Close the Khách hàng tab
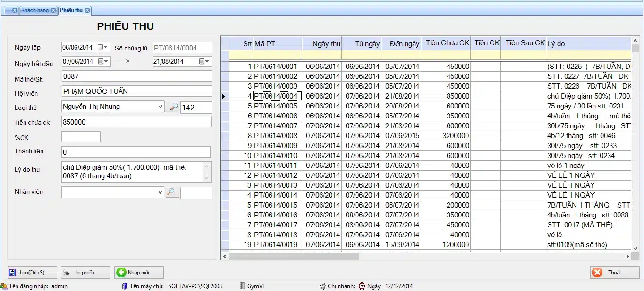This screenshot has height=291, width=644. coord(53,10)
